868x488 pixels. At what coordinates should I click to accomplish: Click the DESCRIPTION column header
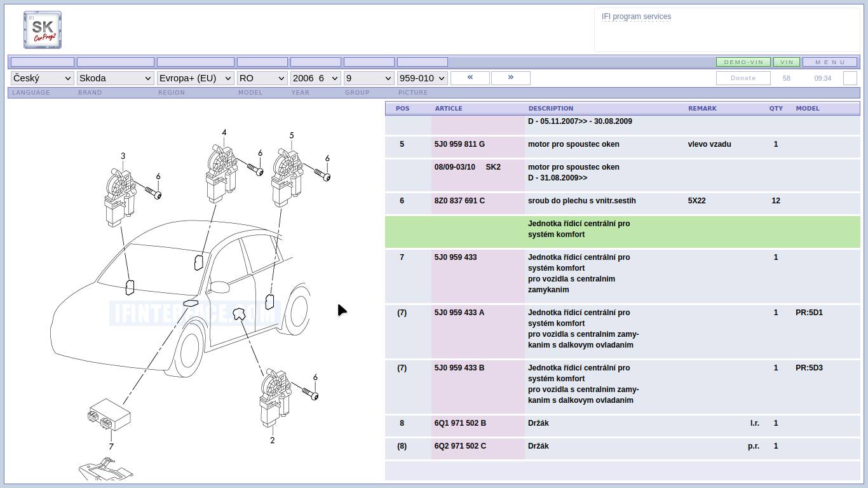[x=551, y=109]
